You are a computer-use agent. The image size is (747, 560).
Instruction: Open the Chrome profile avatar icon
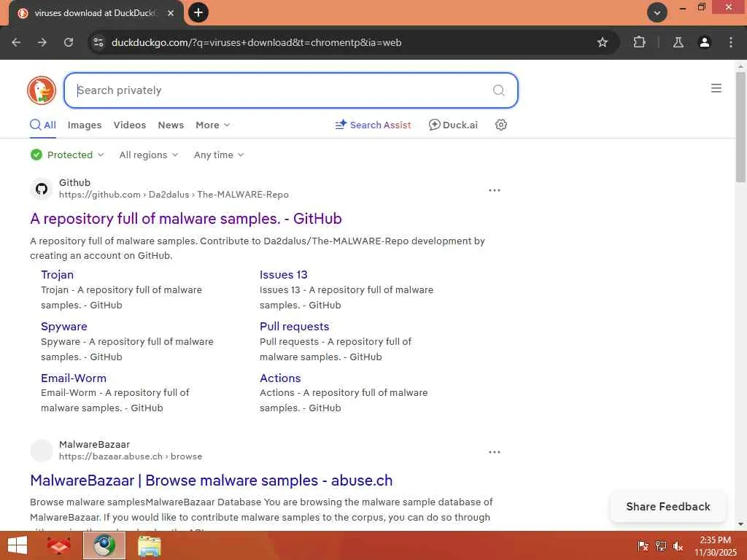704,42
